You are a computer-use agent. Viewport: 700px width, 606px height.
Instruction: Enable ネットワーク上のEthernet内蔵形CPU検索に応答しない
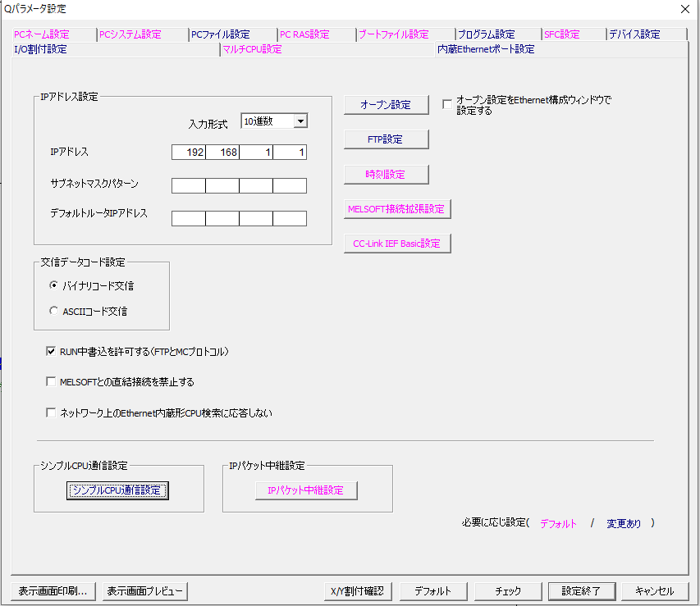[x=51, y=412]
